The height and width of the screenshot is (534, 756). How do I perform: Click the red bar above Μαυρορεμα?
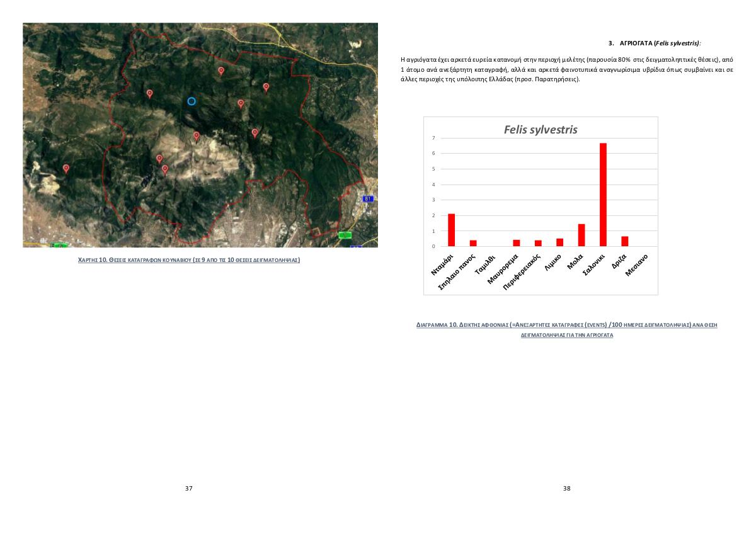click(517, 243)
